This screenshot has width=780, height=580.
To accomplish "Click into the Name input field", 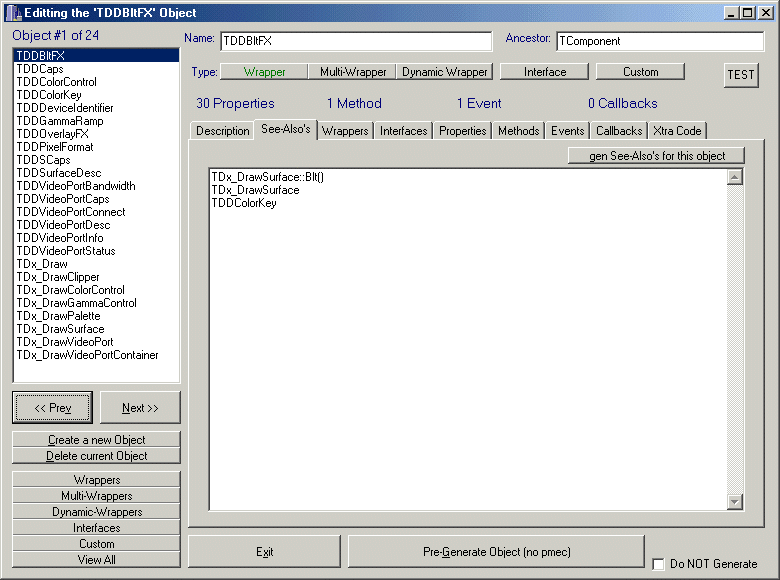I will tap(355, 42).
